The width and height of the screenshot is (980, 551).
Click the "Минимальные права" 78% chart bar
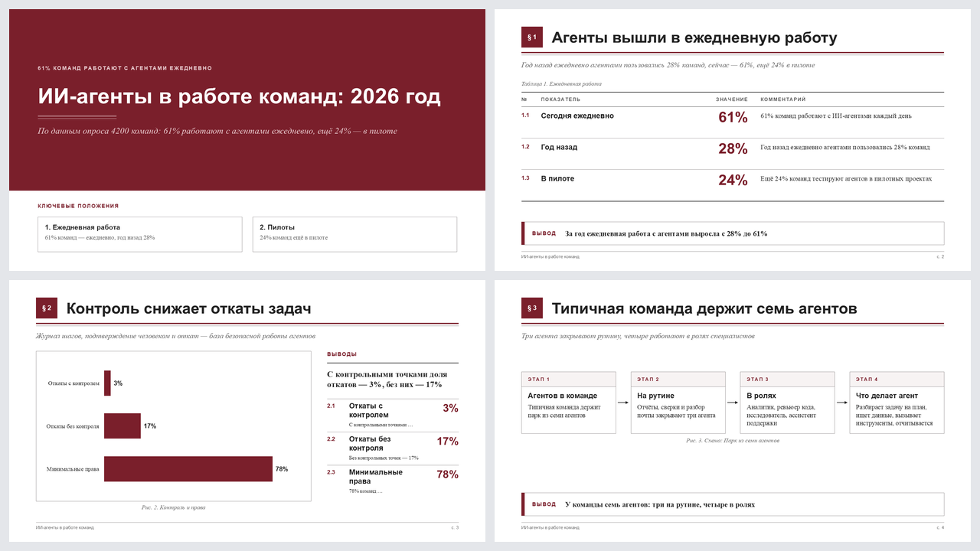[x=188, y=468]
